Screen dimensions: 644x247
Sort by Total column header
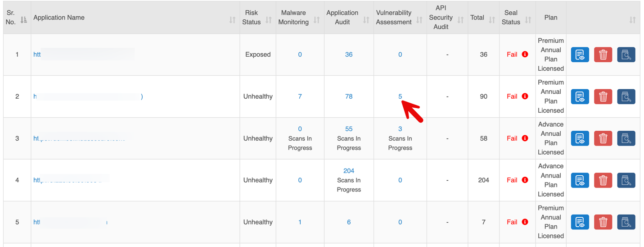492,20
